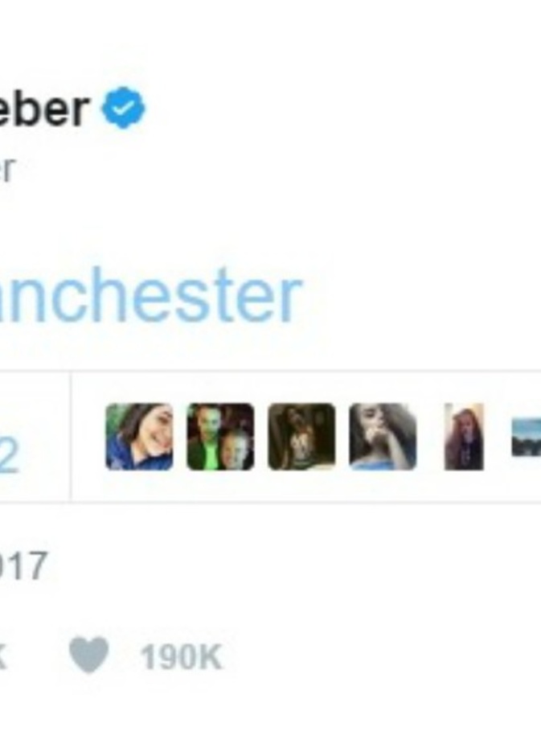Open avatar of woman with hand near face
The height and width of the screenshot is (756, 541).
click(x=383, y=437)
